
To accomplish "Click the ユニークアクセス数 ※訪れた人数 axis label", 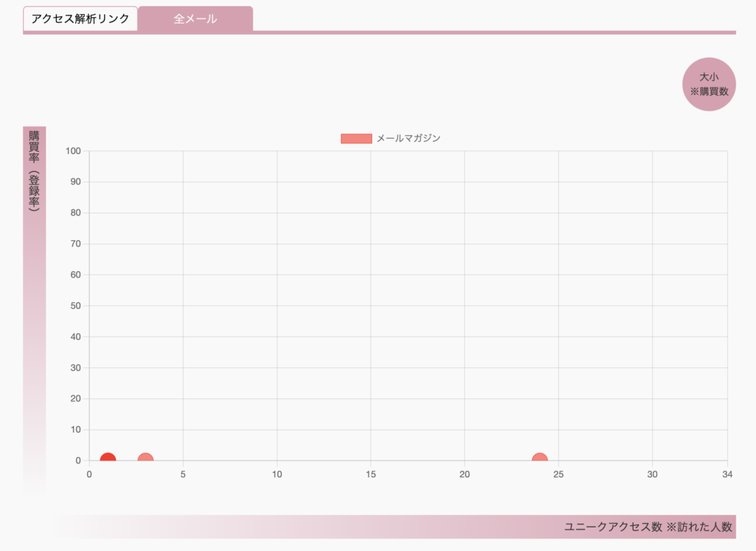I will pyautogui.click(x=647, y=527).
